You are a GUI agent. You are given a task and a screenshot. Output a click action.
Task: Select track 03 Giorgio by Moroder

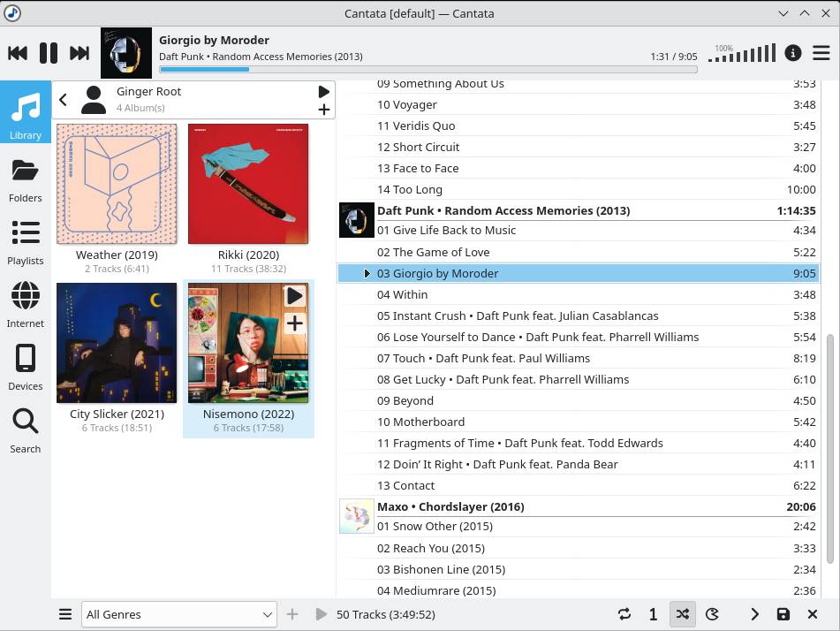pos(578,273)
